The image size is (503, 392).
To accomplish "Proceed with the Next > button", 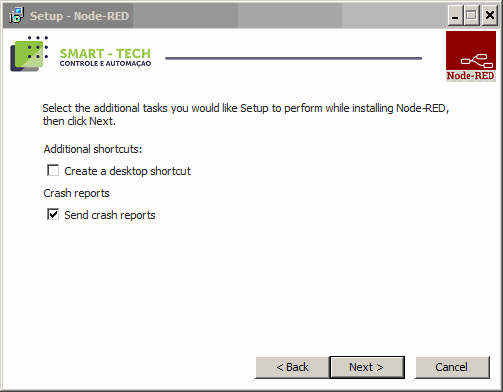I will [367, 367].
